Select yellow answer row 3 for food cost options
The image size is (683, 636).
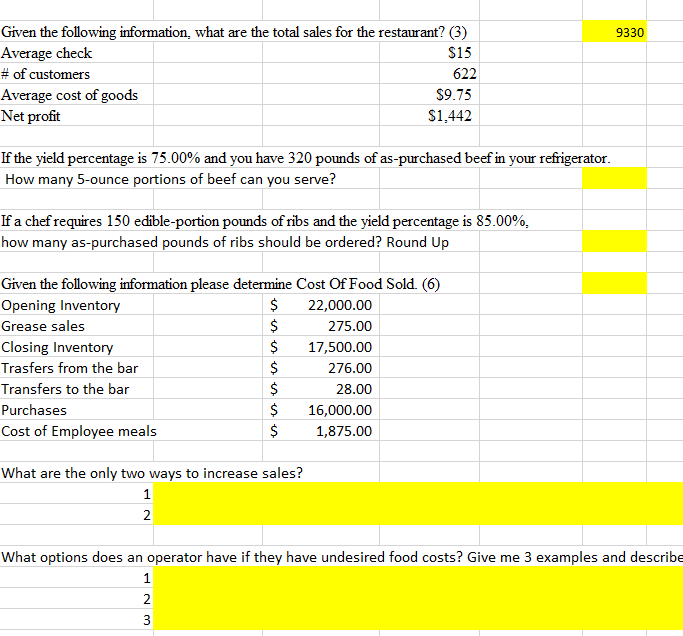point(418,619)
